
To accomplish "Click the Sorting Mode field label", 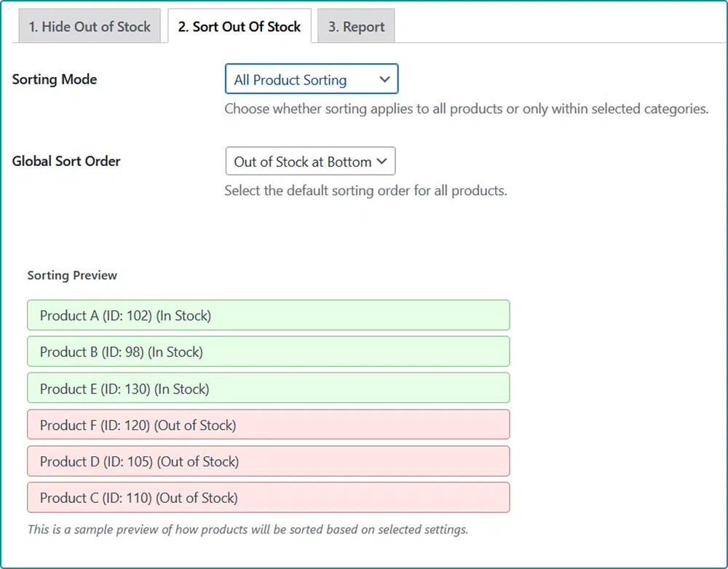I will coord(55,79).
